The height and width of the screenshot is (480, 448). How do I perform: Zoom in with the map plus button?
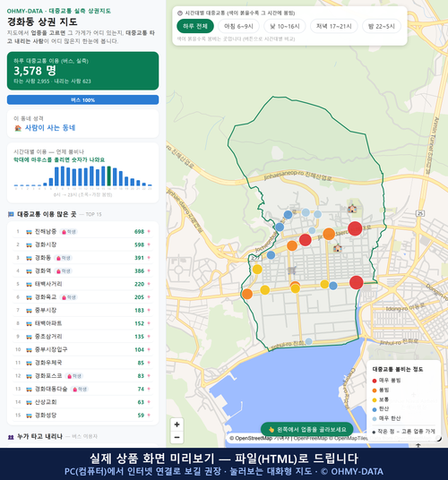177,424
